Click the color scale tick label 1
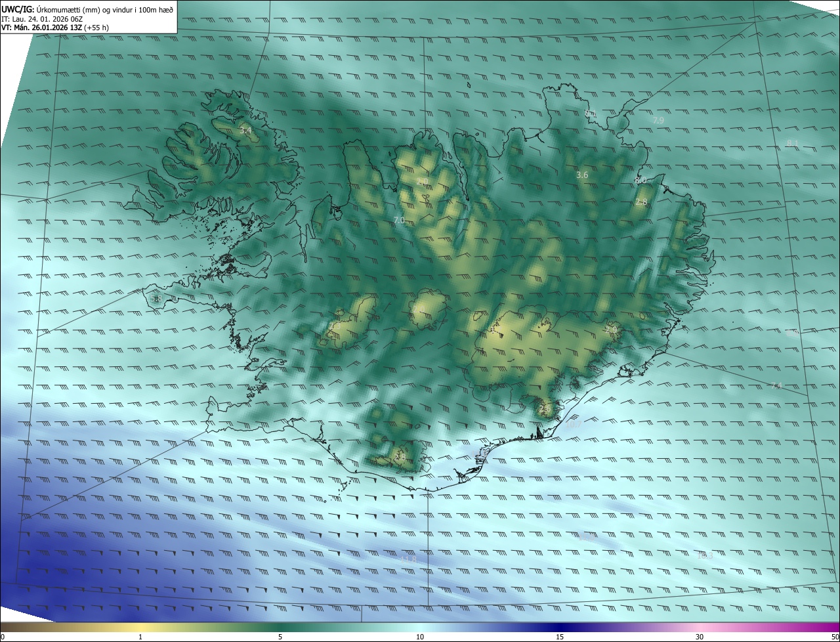840x642 pixels. [x=140, y=637]
